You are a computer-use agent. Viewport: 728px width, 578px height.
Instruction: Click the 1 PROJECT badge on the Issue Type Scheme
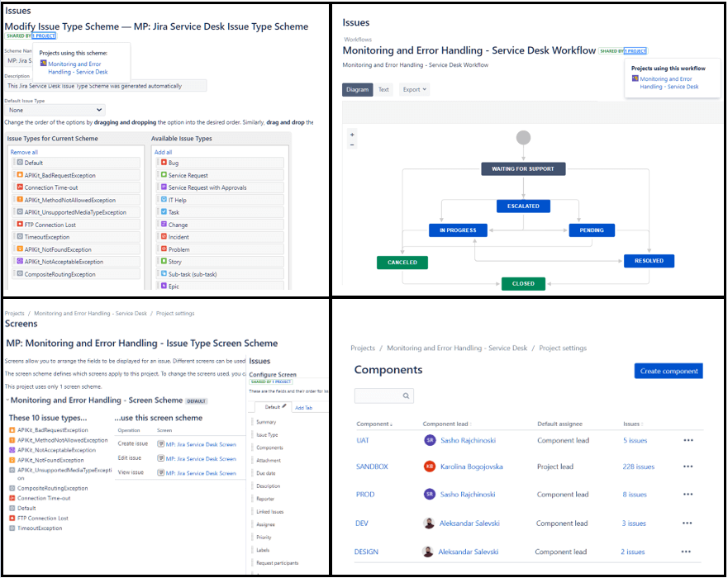coord(44,36)
